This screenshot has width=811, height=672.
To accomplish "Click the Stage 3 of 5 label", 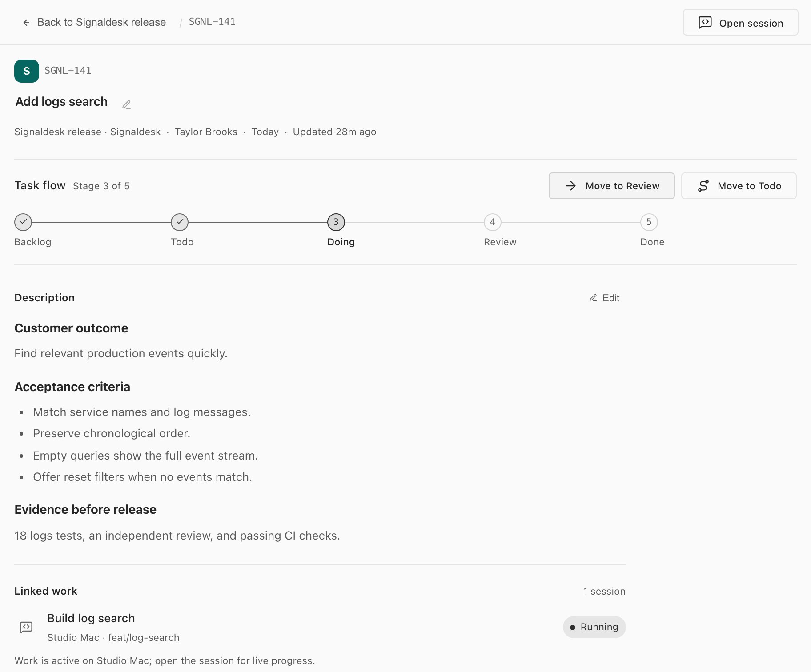I will pos(101,186).
